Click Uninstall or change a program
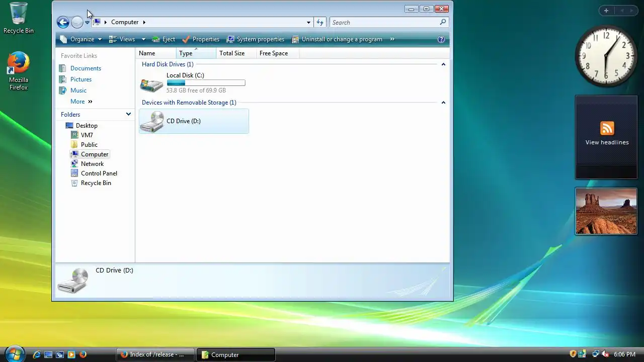Viewport: 644px width, 362px height. point(337,39)
